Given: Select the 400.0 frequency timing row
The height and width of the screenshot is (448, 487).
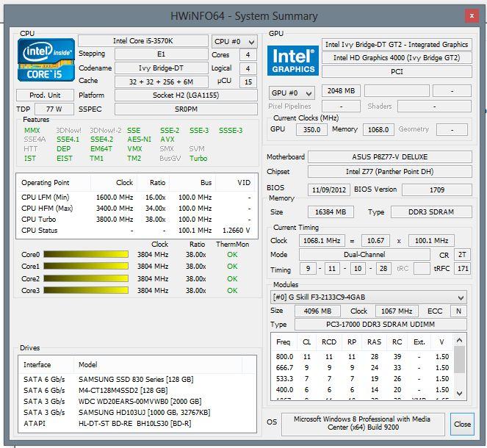Looking at the screenshot, I should coord(362,390).
